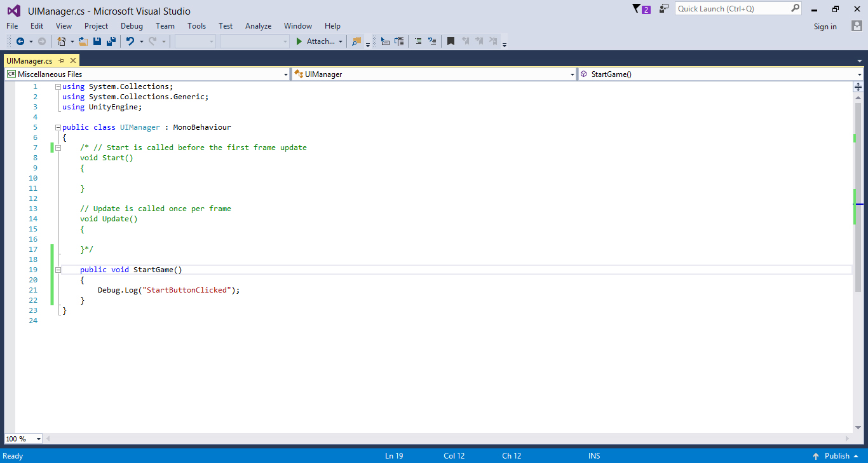Screen dimensions: 868x463
Task: Open the View menu
Action: pyautogui.click(x=64, y=26)
